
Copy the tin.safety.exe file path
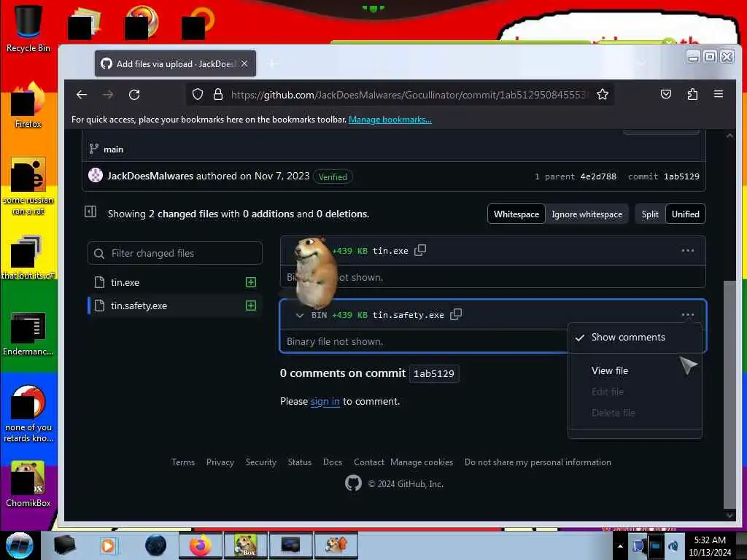click(455, 314)
